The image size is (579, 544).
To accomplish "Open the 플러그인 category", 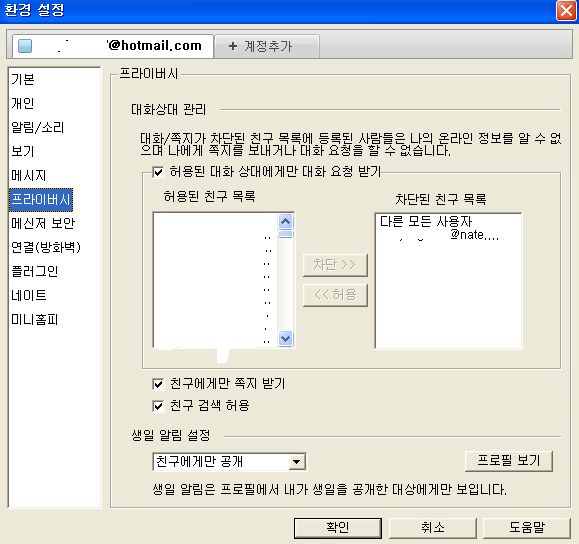I will click(34, 271).
